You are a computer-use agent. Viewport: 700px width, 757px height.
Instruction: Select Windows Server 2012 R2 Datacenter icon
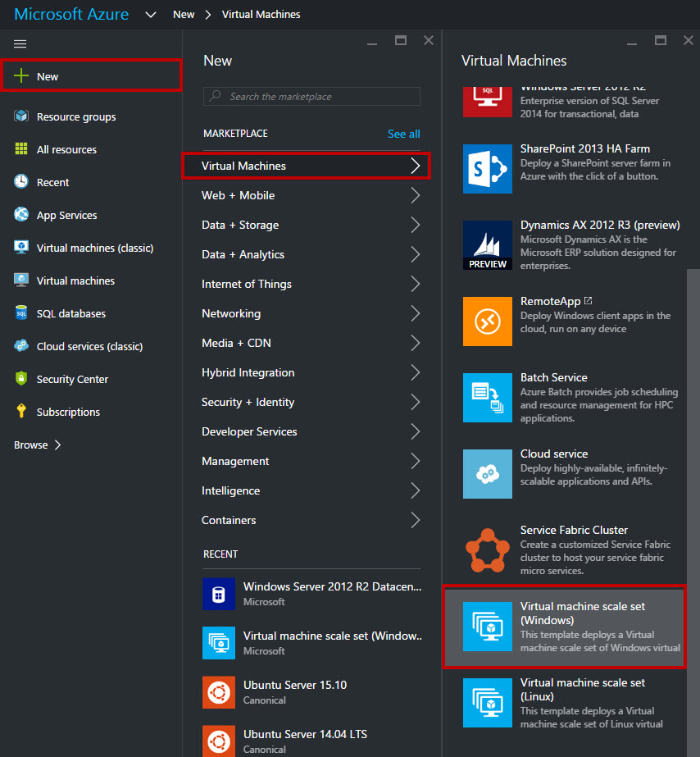click(x=219, y=594)
